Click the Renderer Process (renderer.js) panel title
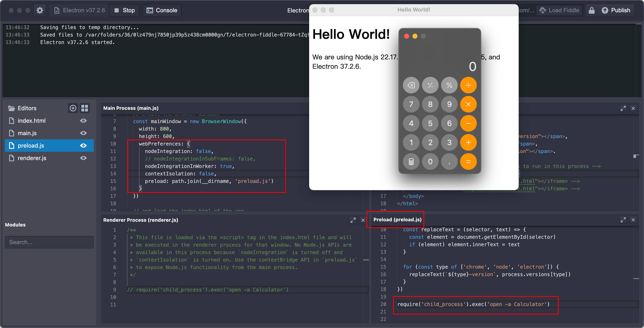This screenshot has width=644, height=328. coord(140,220)
